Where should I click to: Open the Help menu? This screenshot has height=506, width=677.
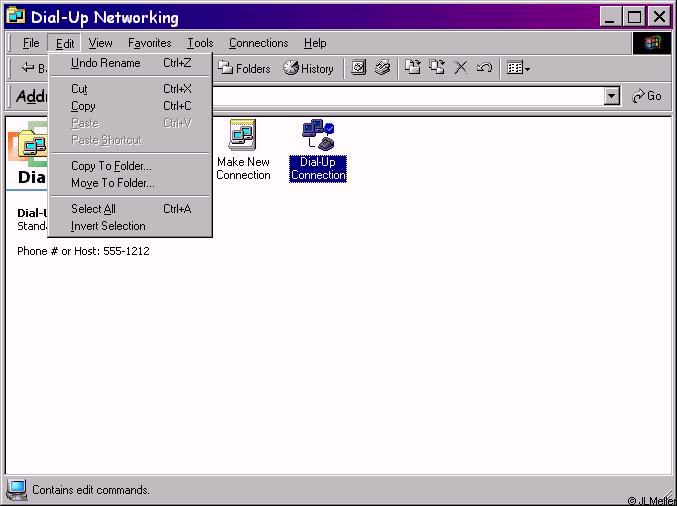[315, 43]
